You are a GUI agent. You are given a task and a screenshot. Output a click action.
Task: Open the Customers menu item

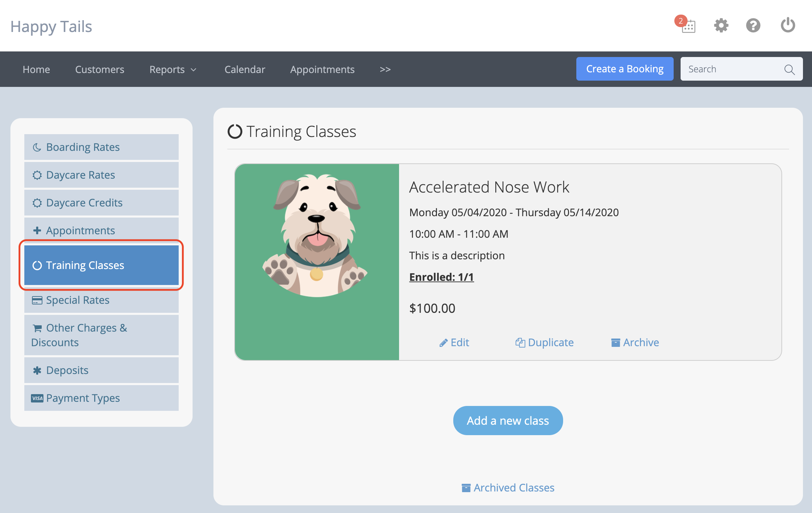click(x=99, y=70)
